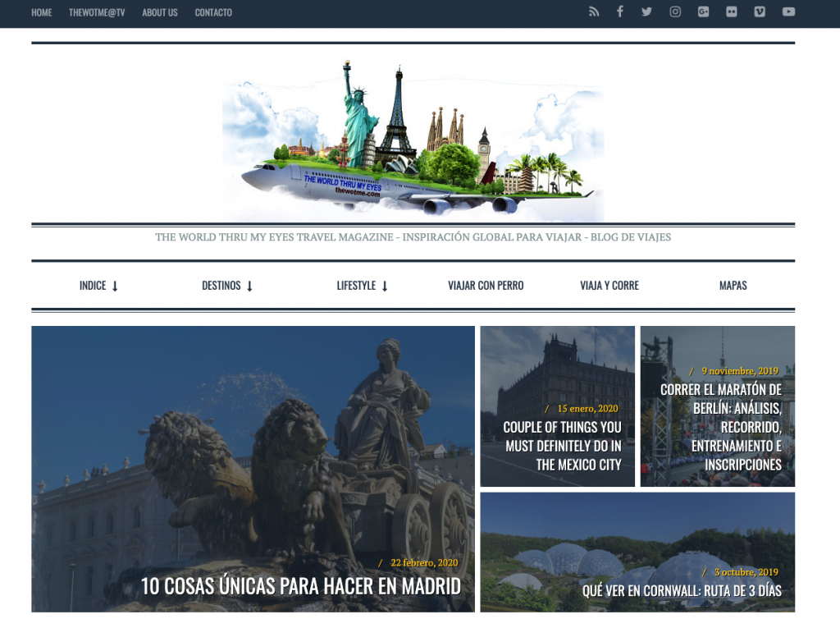Expand the DESTINOS dropdown menu
Screen dimensions: 840x619
(x=227, y=286)
